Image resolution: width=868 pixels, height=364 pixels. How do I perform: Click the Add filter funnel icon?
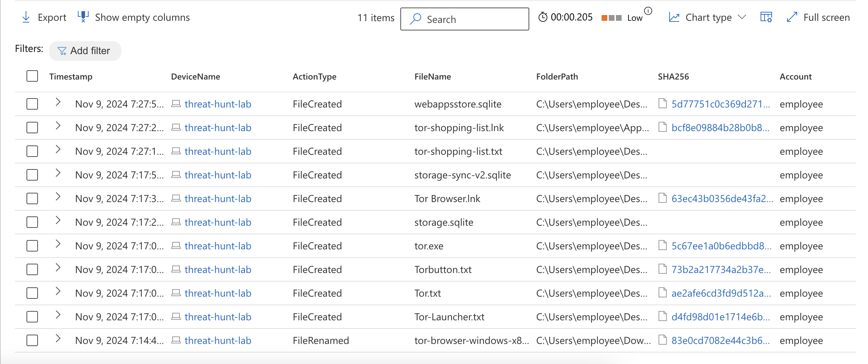coord(62,51)
